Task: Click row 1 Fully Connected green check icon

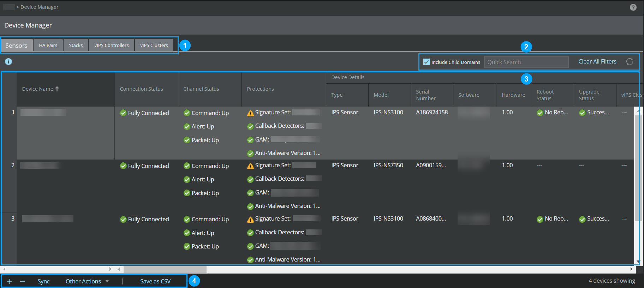Action: point(123,113)
